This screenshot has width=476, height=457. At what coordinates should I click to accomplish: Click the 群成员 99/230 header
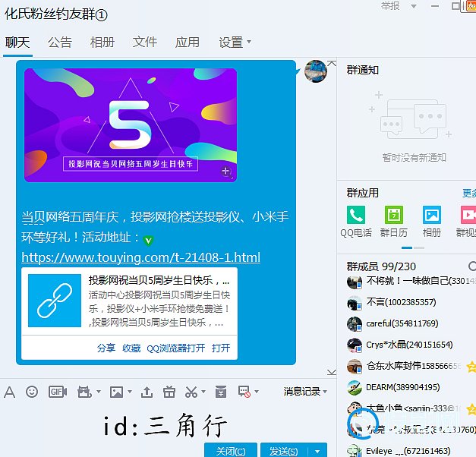pyautogui.click(x=381, y=266)
